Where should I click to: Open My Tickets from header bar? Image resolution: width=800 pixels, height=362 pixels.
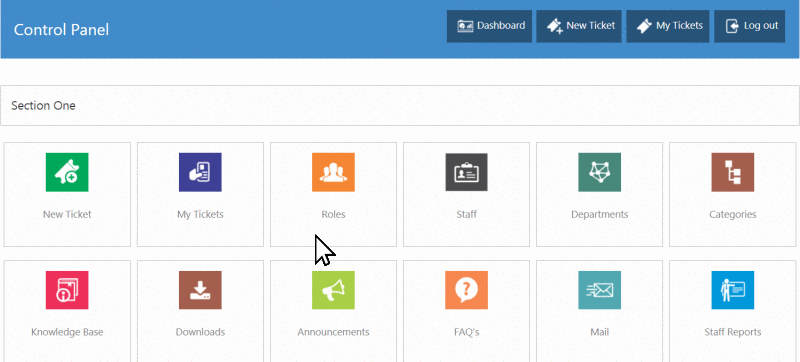(x=668, y=26)
